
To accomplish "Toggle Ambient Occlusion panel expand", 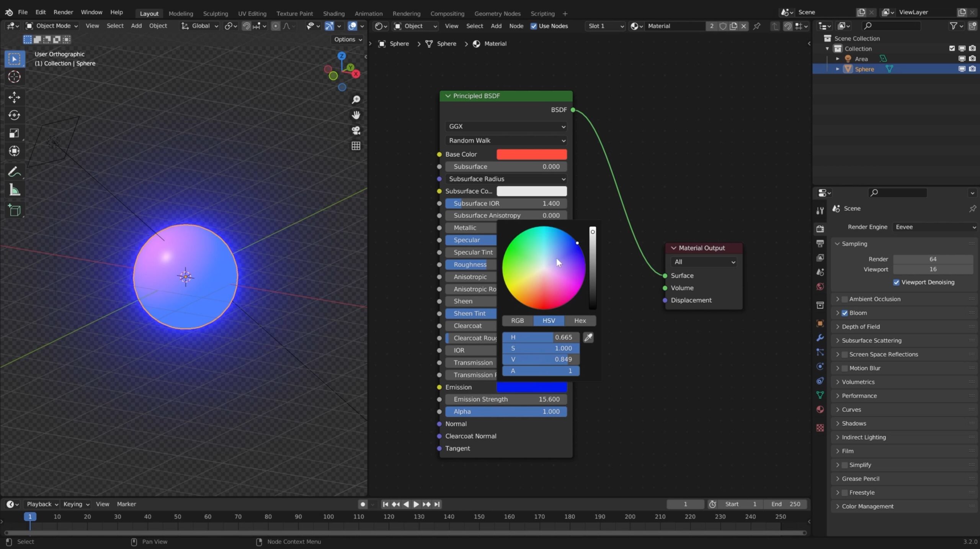I will [836, 298].
